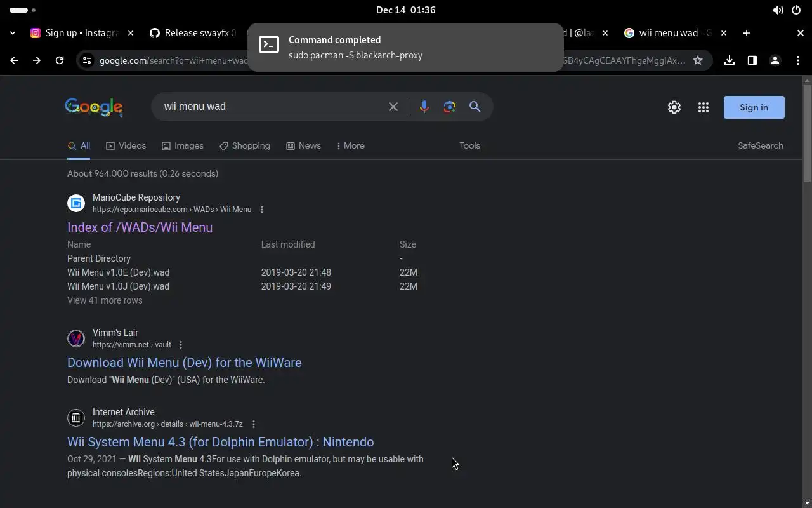View site information in address bar
812x508 pixels.
click(87, 60)
